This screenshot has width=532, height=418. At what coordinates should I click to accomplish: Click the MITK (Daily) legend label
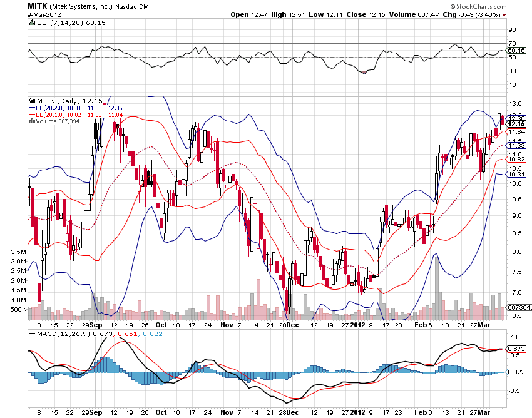(x=69, y=101)
